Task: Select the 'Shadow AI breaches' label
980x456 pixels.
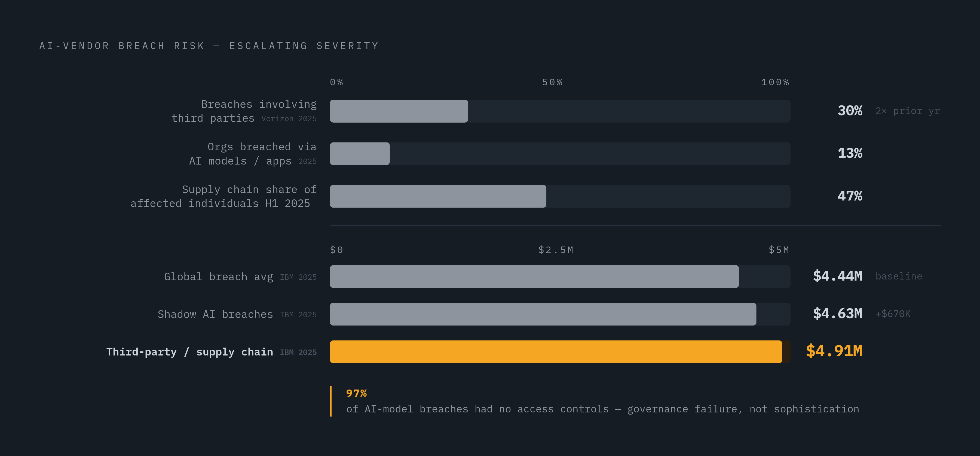Action: point(215,314)
